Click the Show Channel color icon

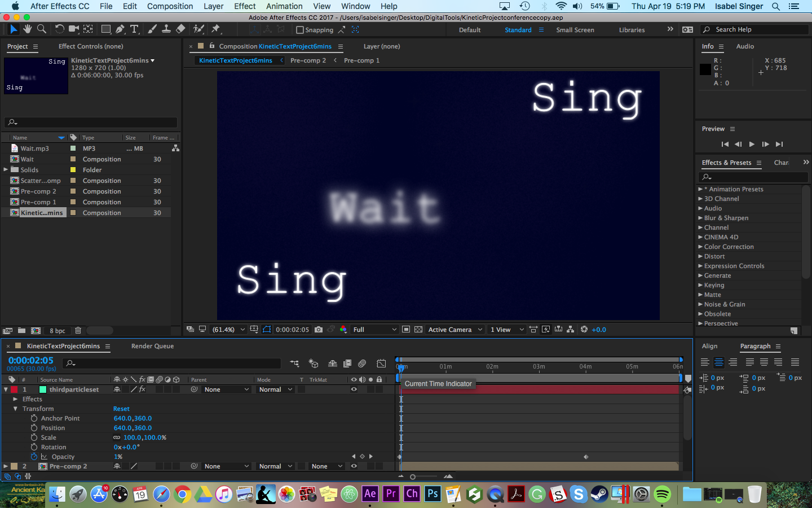343,330
